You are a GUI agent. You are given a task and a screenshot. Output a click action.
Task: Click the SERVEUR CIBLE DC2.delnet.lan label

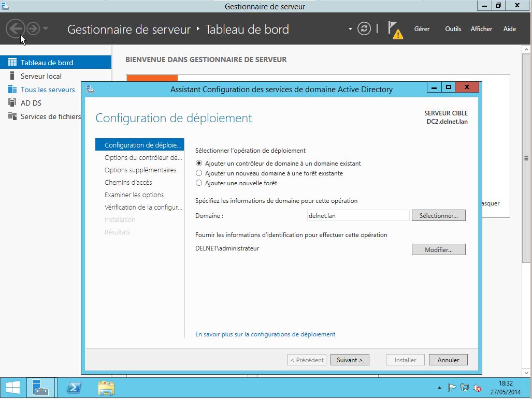(446, 117)
